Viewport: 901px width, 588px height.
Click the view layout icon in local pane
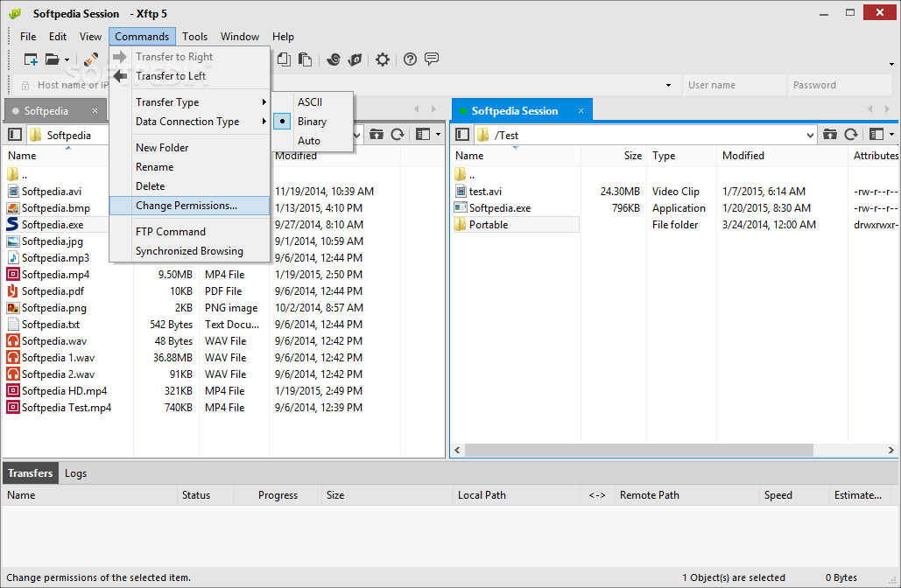pos(423,135)
